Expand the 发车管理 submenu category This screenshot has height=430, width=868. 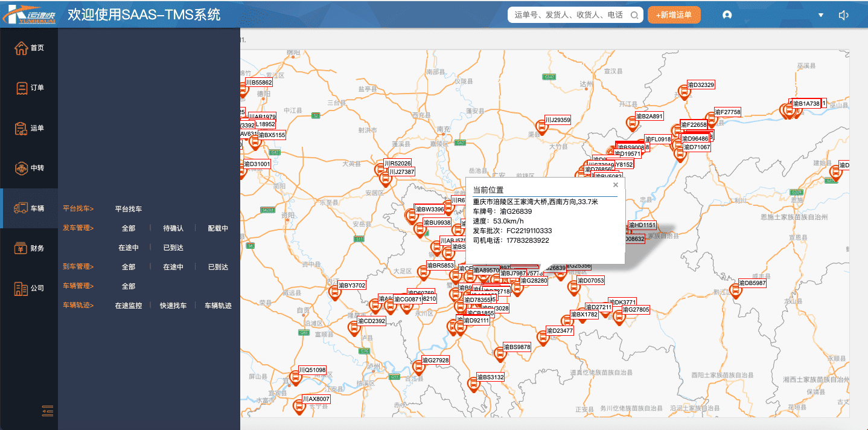(x=78, y=228)
